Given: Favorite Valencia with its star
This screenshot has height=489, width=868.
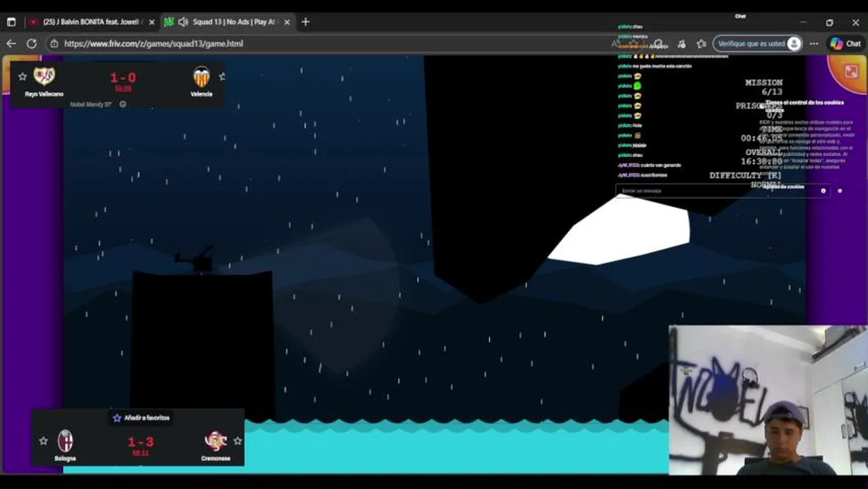Looking at the screenshot, I should pyautogui.click(x=221, y=77).
